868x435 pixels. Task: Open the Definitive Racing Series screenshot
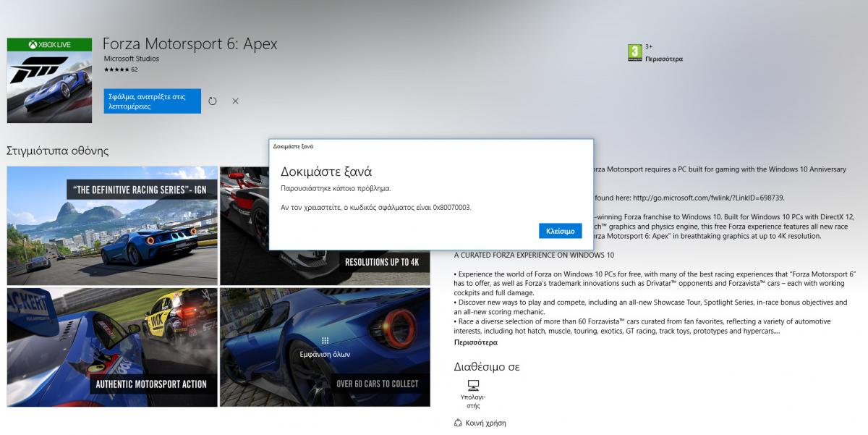(112, 226)
